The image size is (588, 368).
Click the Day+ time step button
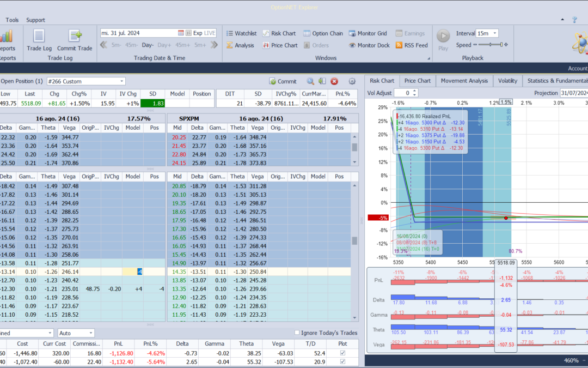tap(164, 45)
